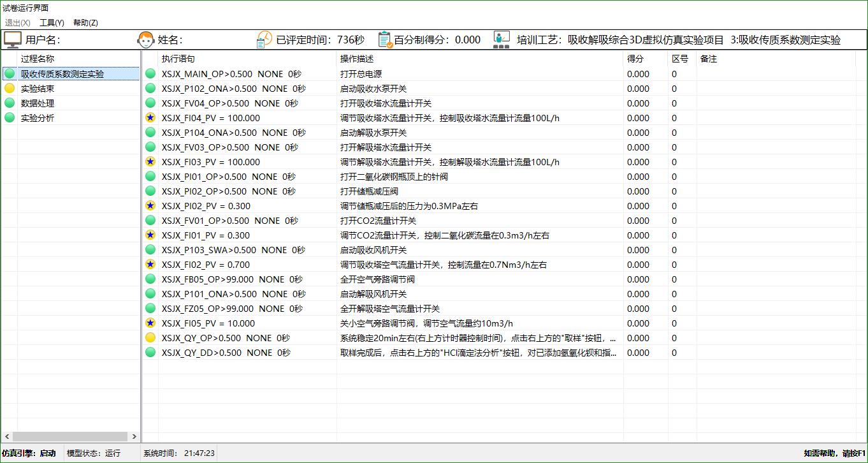Click the right arrow of the bottom-left scrollbar
Viewport: 868px width, 463px height.
[134, 437]
